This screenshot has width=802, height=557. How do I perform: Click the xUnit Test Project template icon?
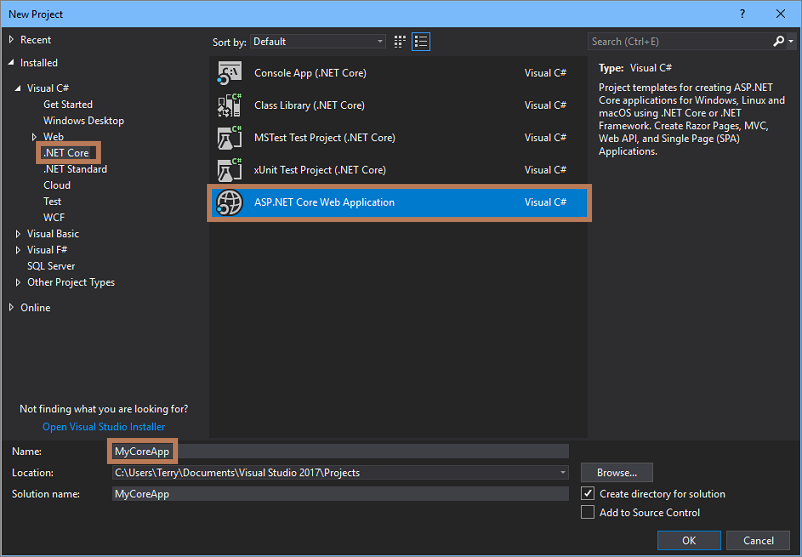pos(230,169)
